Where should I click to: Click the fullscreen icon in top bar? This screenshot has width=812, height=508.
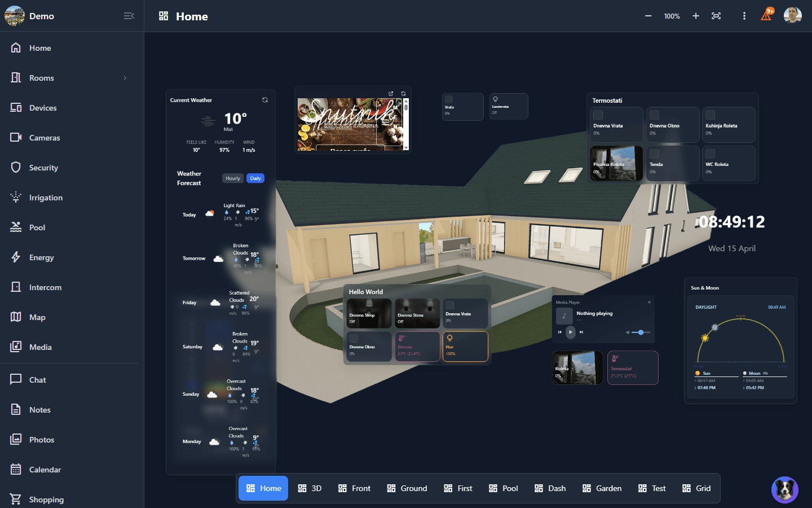coord(716,16)
